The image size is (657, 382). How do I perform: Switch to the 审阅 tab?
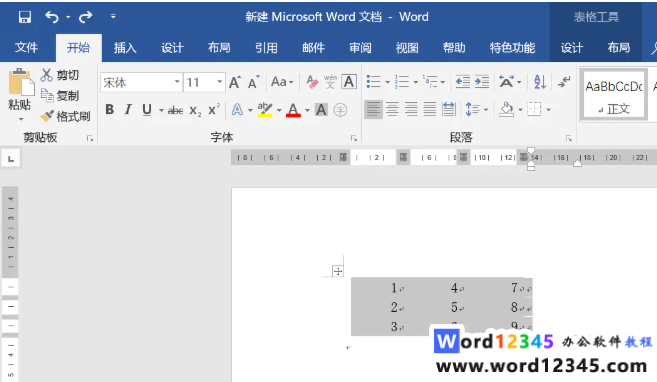point(360,48)
